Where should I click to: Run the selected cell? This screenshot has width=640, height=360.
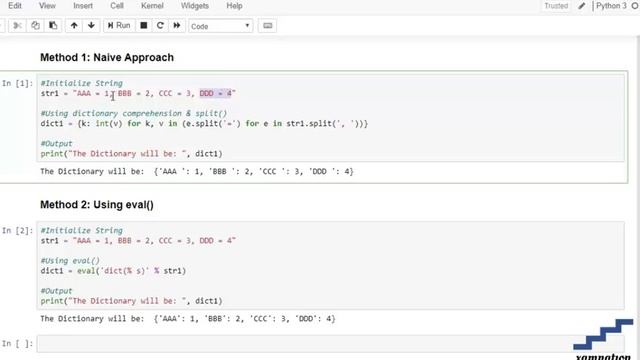(x=119, y=26)
